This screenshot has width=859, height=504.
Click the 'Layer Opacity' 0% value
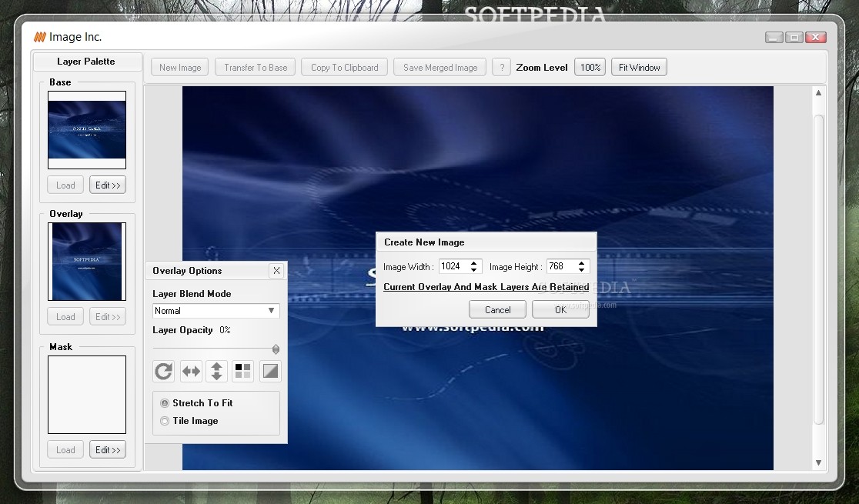(x=225, y=330)
